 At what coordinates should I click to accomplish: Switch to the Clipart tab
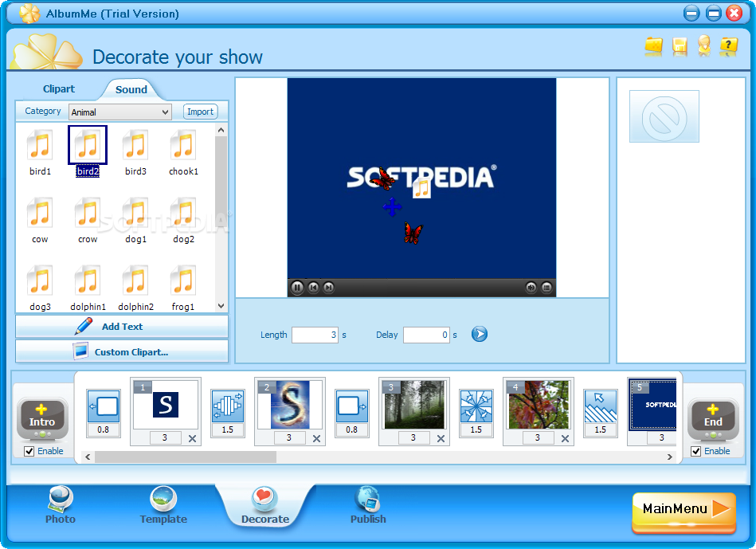[59, 88]
